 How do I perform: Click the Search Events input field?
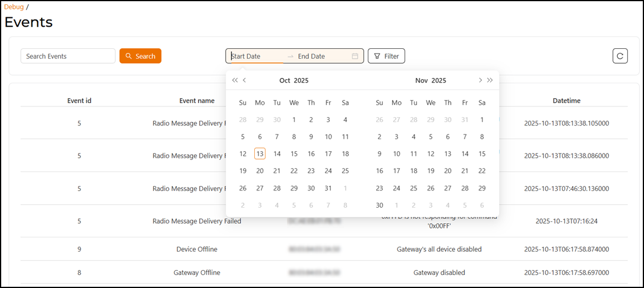point(68,56)
